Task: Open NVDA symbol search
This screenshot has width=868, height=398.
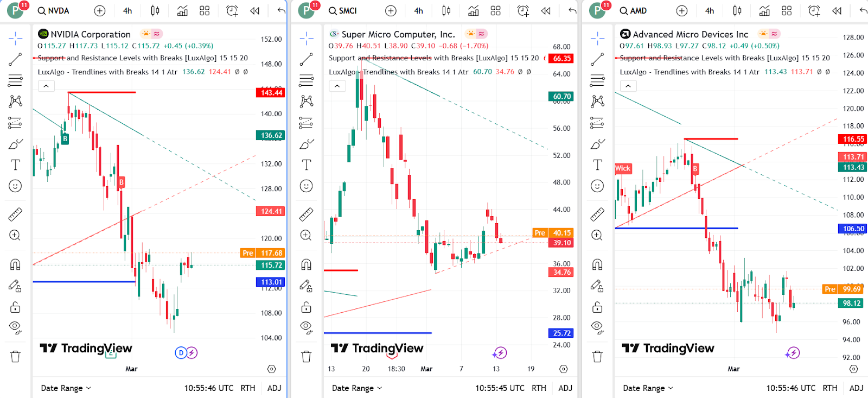Action: coord(54,11)
